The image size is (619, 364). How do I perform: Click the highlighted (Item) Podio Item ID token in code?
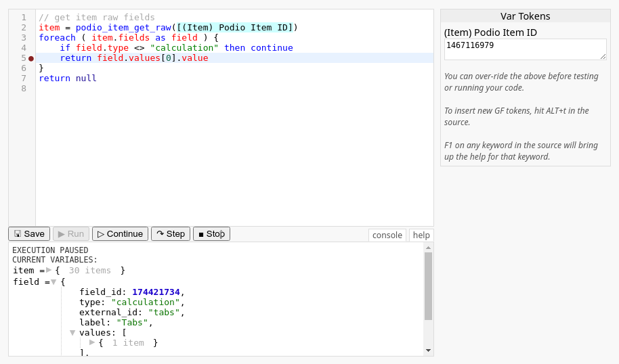tap(235, 28)
